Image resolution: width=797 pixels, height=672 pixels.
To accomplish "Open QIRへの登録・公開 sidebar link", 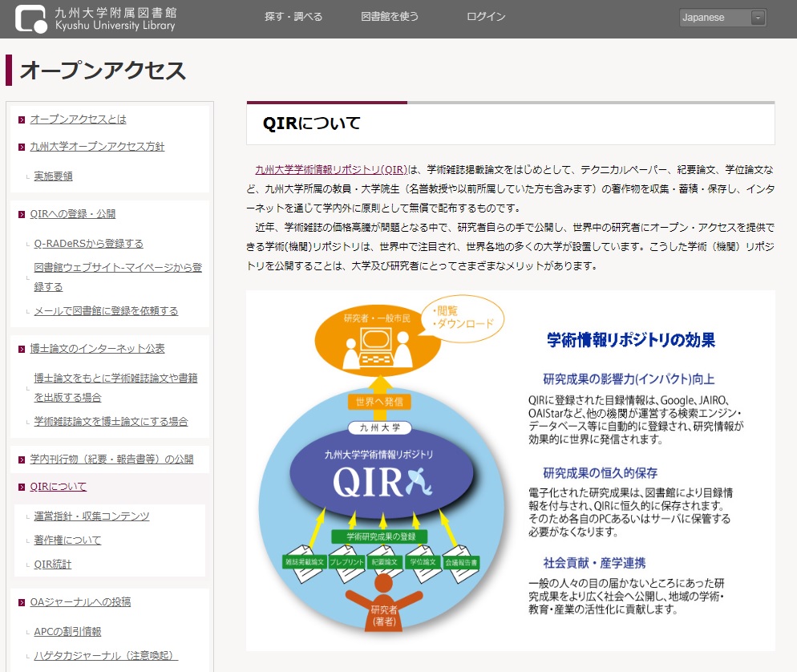I will click(73, 213).
